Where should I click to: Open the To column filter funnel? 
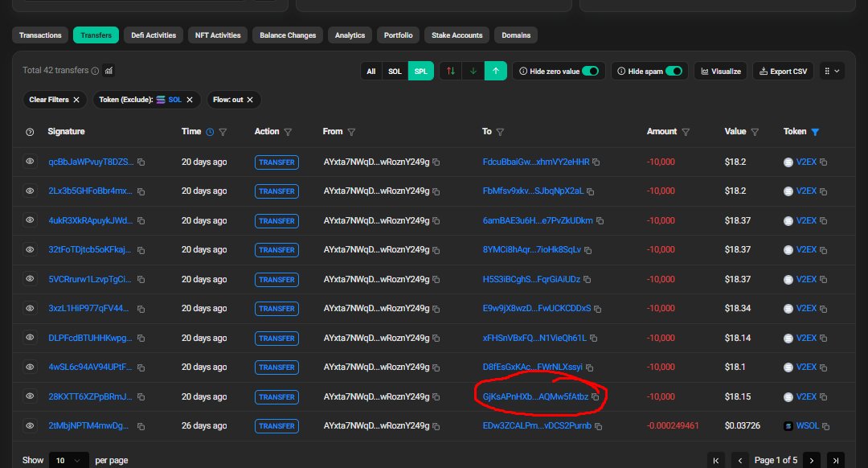tap(501, 132)
